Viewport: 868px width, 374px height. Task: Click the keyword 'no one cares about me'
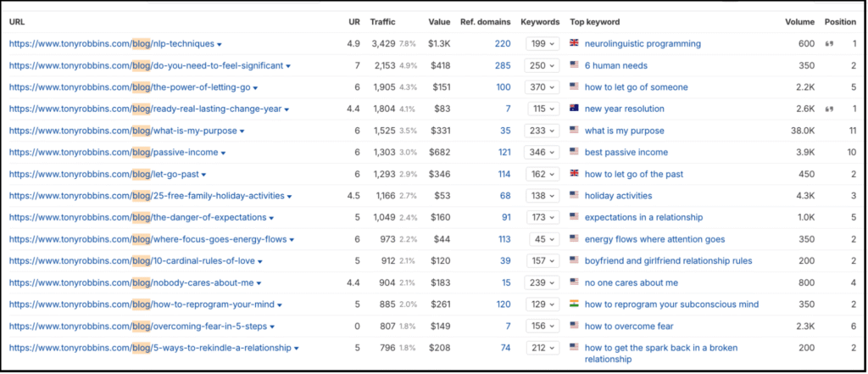pyautogui.click(x=631, y=282)
